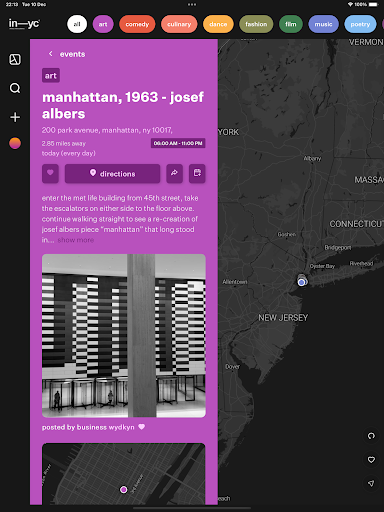
Task: Expand description with show more
Action: pyautogui.click(x=76, y=240)
